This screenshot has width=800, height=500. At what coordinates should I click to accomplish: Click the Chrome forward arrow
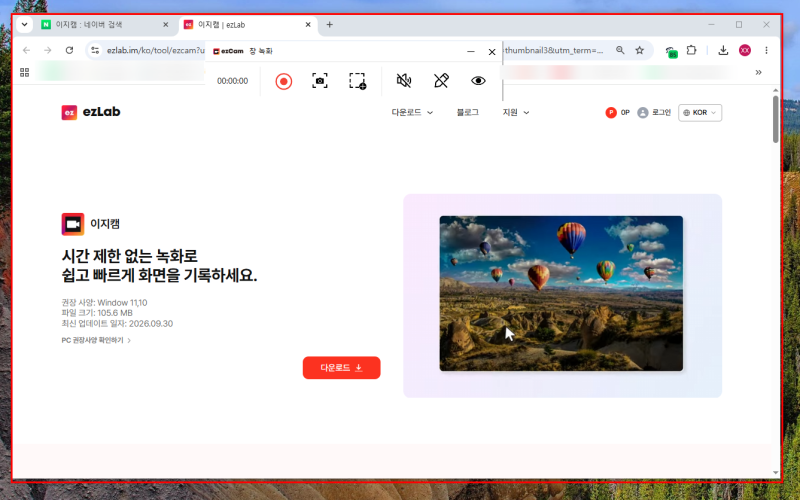pyautogui.click(x=47, y=50)
